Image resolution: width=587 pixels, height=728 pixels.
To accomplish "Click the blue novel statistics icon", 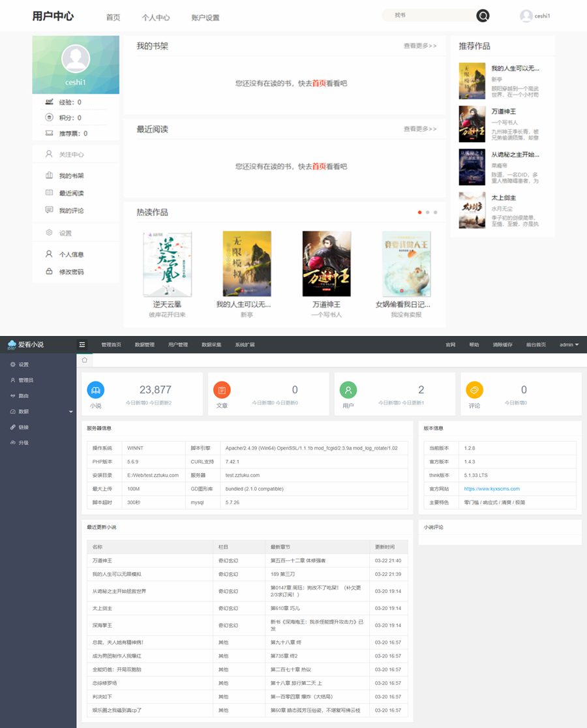I will (96, 389).
